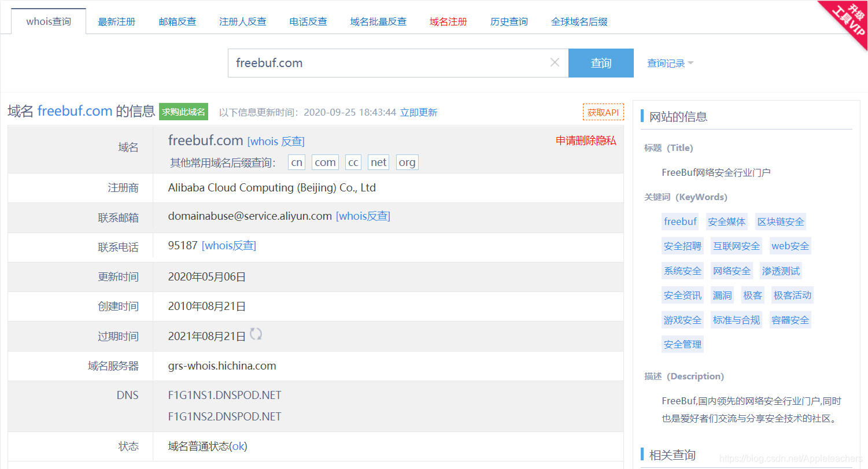Open the 域名注册 tab
The width and height of the screenshot is (868, 469).
(448, 21)
